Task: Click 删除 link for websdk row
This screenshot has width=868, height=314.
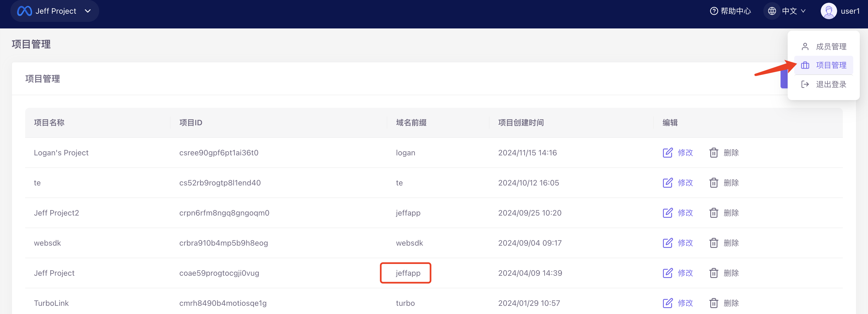Action: 731,243
